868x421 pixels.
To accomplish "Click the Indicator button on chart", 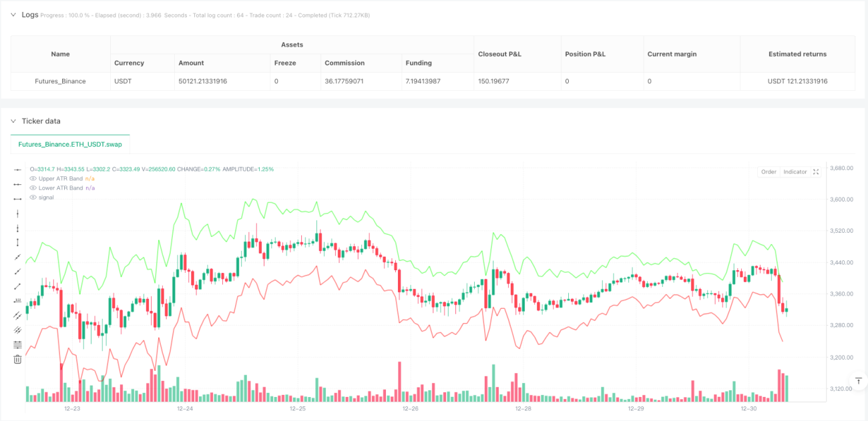I will [795, 172].
